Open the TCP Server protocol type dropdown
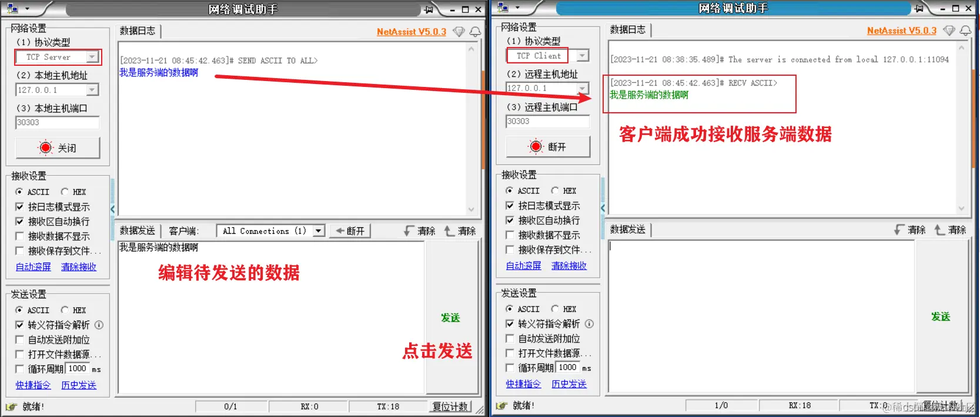 click(x=92, y=57)
